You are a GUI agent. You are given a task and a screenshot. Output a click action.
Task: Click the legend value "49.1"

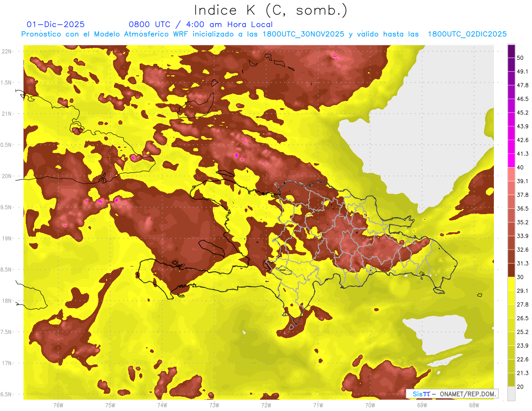[x=523, y=71]
